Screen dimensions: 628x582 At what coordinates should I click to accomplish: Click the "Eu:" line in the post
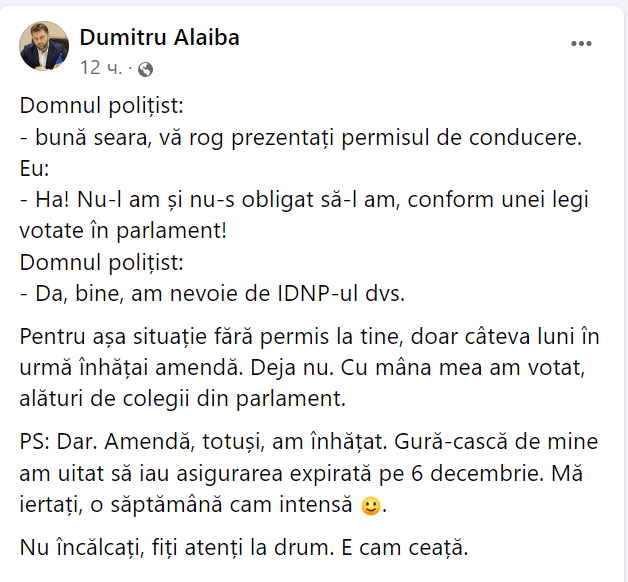(34, 168)
